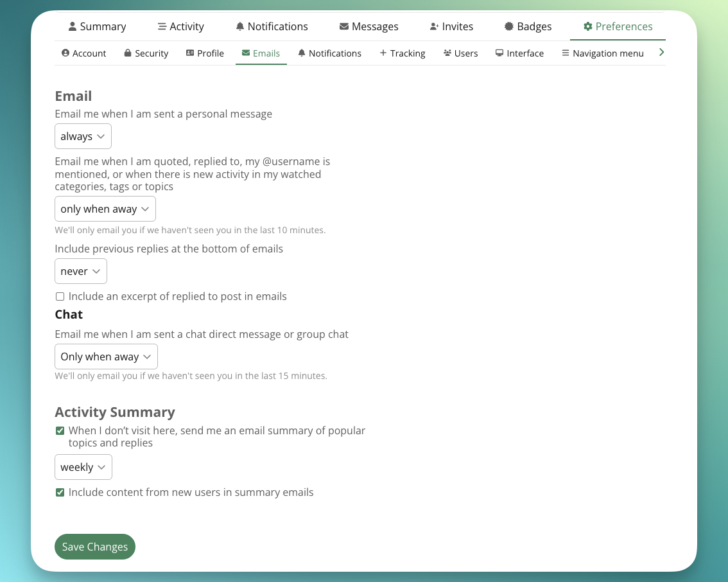Click the envelope icon beside Messages

coord(344,26)
